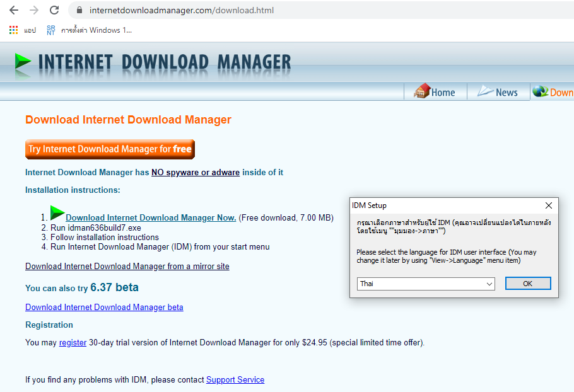The width and height of the screenshot is (574, 392).
Task: Open the News navigation tab
Action: click(x=506, y=93)
